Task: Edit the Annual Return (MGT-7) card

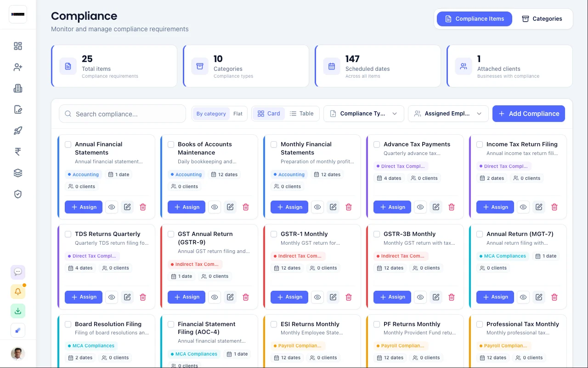Action: [539, 297]
